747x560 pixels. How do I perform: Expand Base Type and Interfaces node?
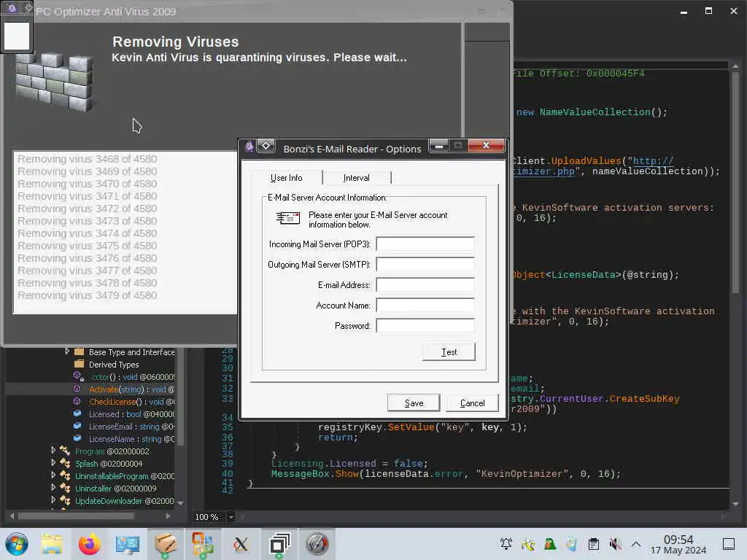click(67, 351)
